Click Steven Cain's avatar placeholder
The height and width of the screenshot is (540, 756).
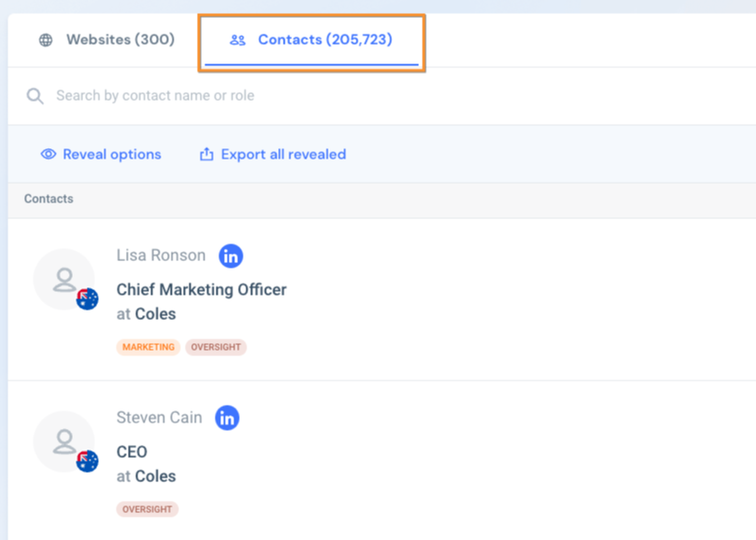coord(63,441)
